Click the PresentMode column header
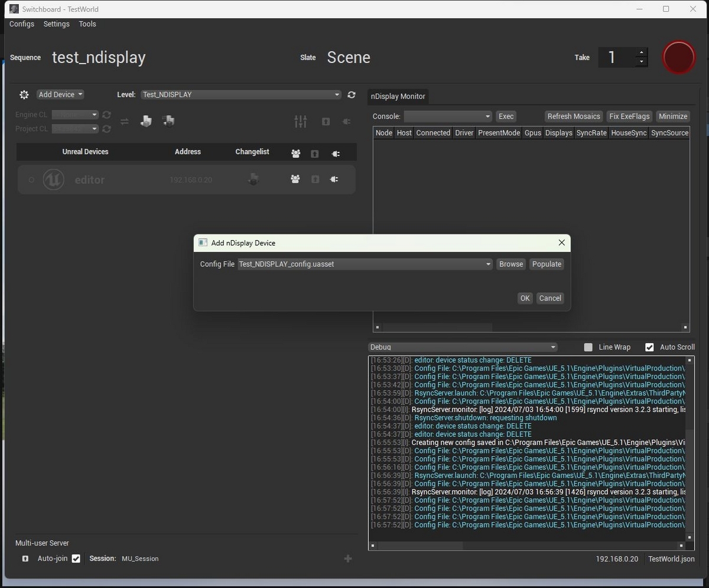709x588 pixels. 499,133
